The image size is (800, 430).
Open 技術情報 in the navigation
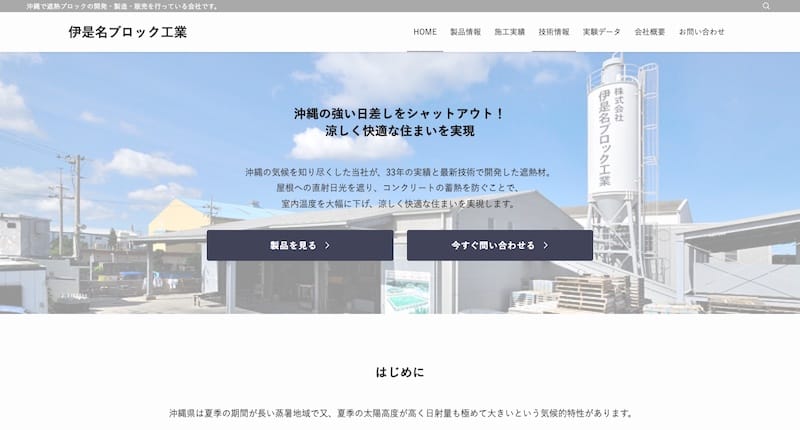[x=554, y=32]
